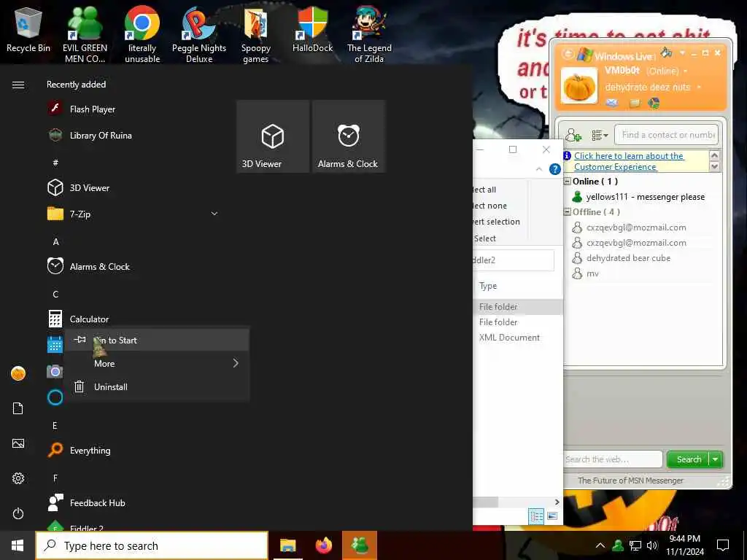
Task: Open Messenger MSN Today globe icon
Action: tap(654, 102)
